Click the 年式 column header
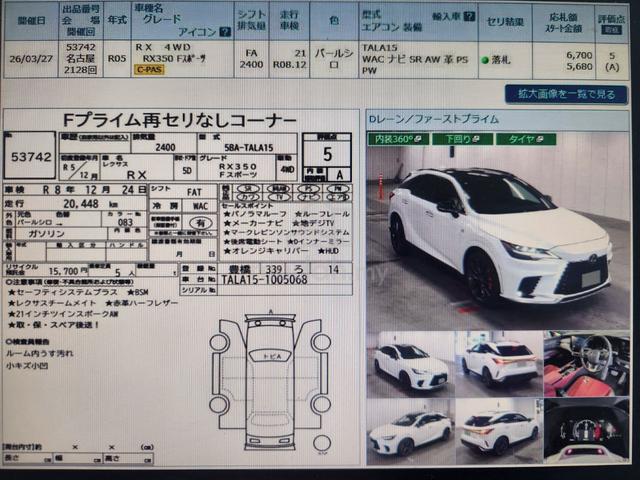 pyautogui.click(x=117, y=20)
